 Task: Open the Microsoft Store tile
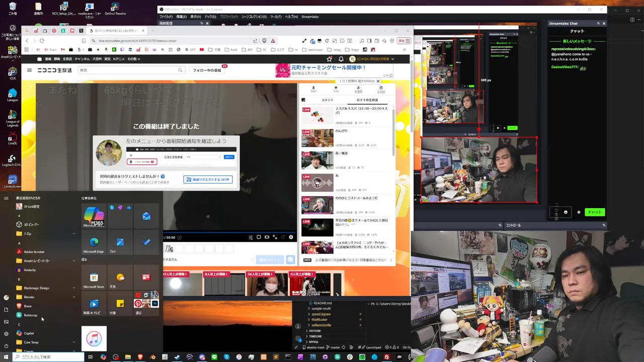coord(94,278)
